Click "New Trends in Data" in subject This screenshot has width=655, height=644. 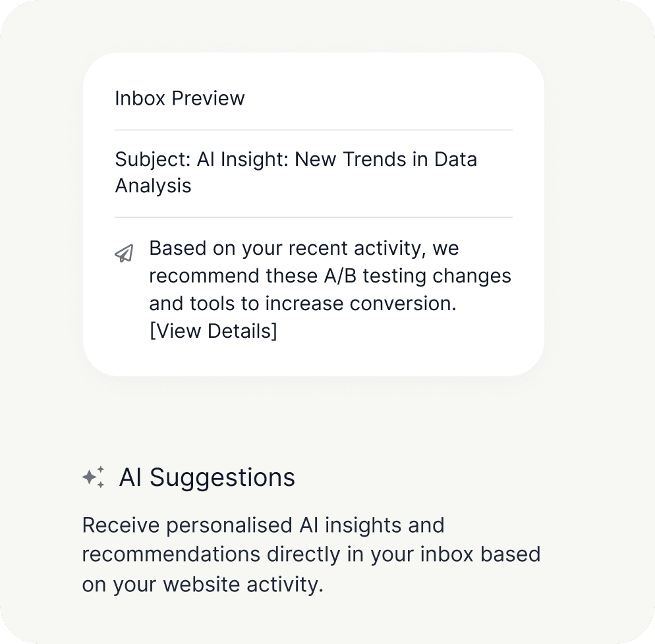tap(386, 159)
